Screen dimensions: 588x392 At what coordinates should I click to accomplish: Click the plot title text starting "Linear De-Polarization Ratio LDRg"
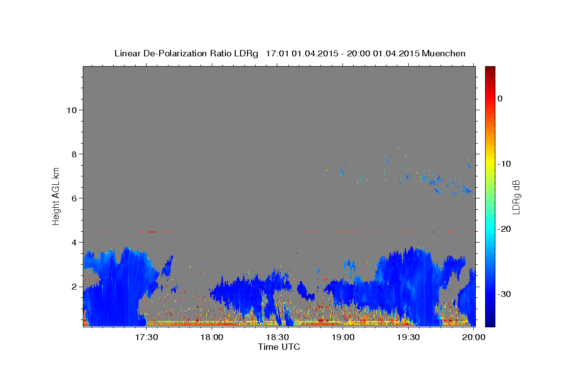point(290,53)
